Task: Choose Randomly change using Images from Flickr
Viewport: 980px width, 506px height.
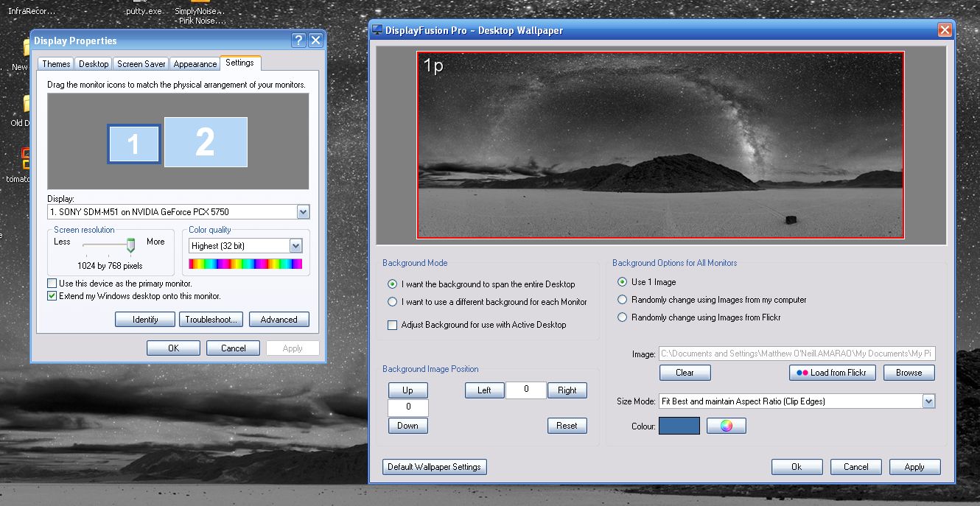Action: coord(623,317)
